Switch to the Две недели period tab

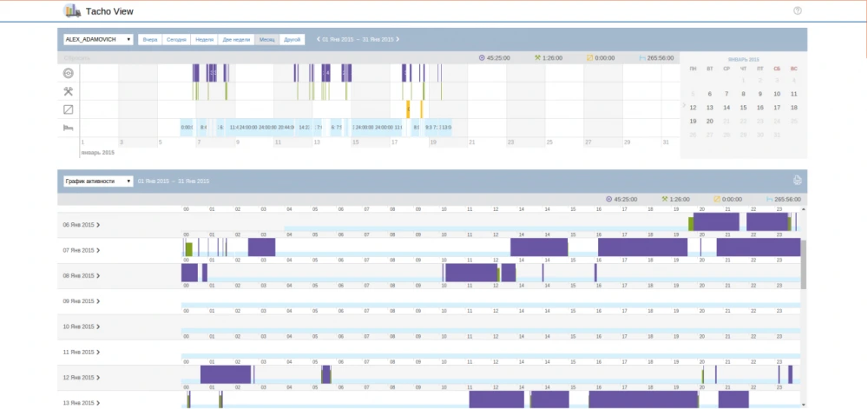(236, 39)
